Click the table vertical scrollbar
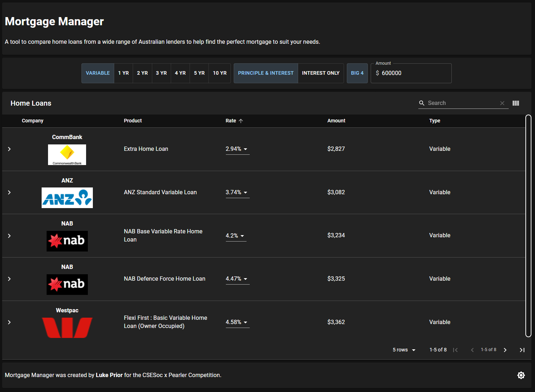This screenshot has width=535, height=392. (x=528, y=226)
